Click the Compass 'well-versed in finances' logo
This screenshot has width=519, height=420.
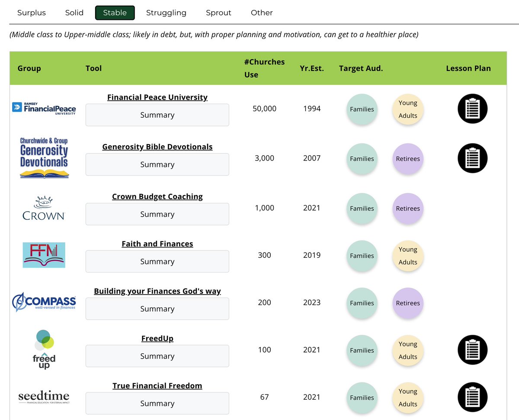44,303
